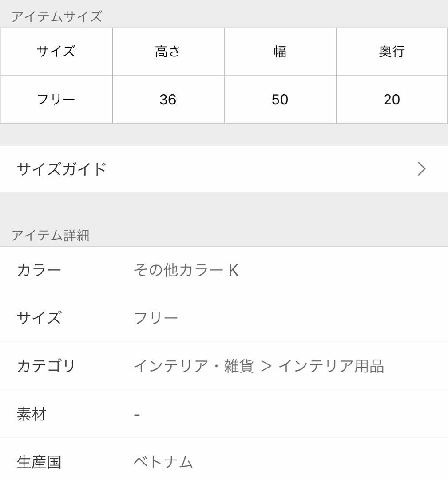The width and height of the screenshot is (448, 480).
Task: Tap the サイズガイド row label
Action: (x=61, y=169)
